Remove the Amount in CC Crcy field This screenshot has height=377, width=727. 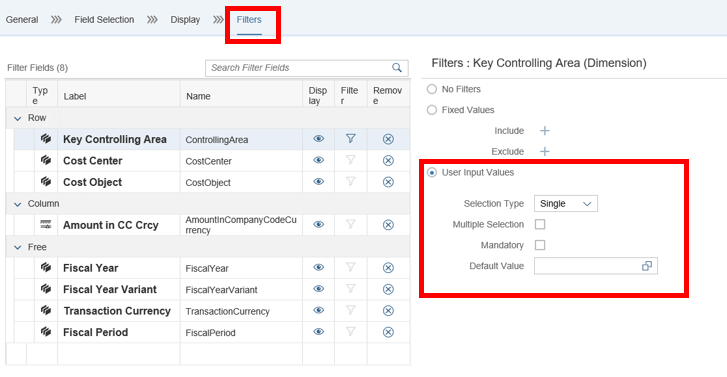[x=389, y=225]
